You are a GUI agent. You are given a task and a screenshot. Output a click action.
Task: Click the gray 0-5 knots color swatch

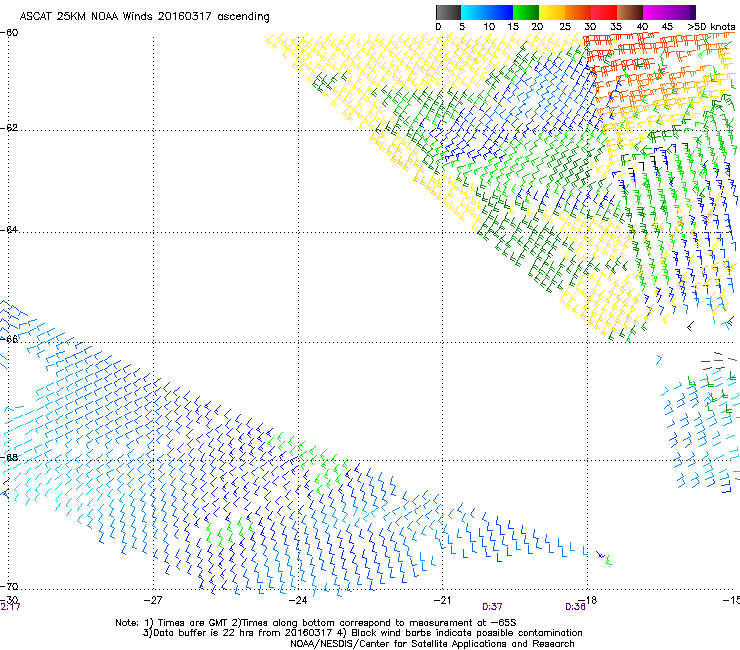(x=448, y=12)
